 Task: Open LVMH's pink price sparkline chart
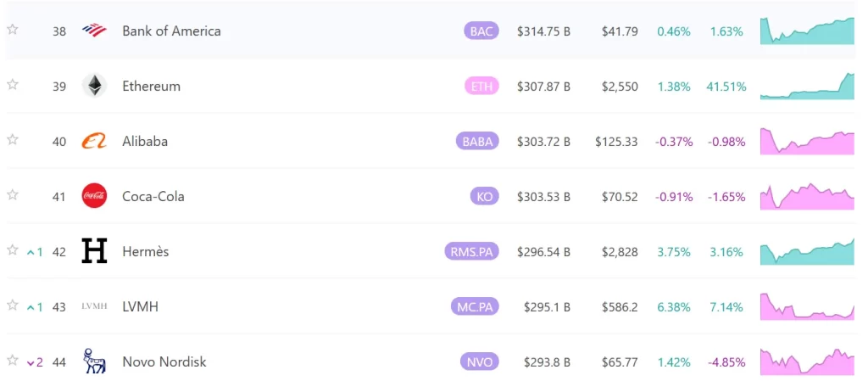coord(807,306)
